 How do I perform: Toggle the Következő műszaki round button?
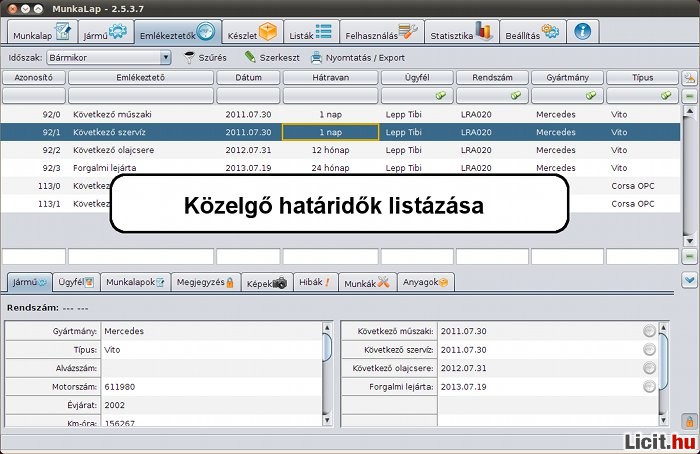(650, 331)
